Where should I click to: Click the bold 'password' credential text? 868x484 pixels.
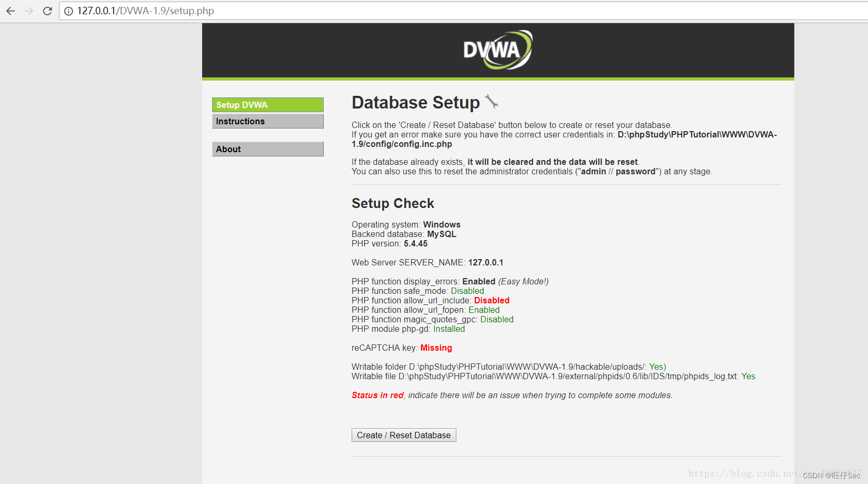636,171
